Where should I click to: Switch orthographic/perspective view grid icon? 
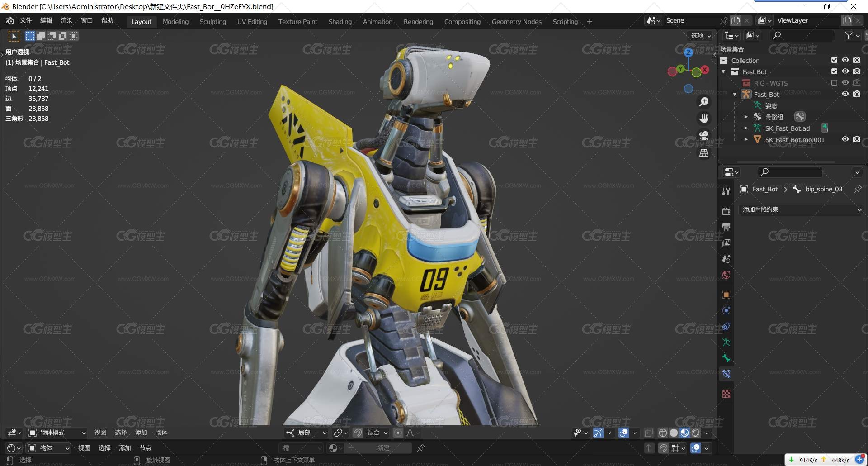[x=704, y=153]
